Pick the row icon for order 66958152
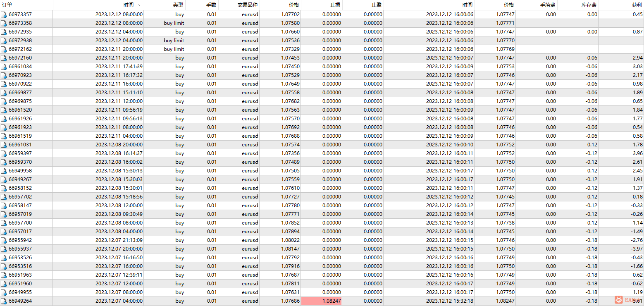The image size is (644, 306). point(4,188)
